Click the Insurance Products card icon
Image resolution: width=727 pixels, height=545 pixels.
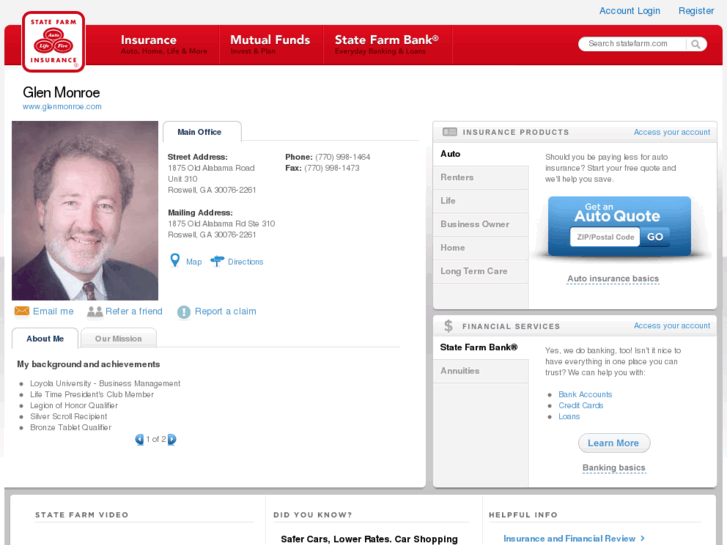449,132
